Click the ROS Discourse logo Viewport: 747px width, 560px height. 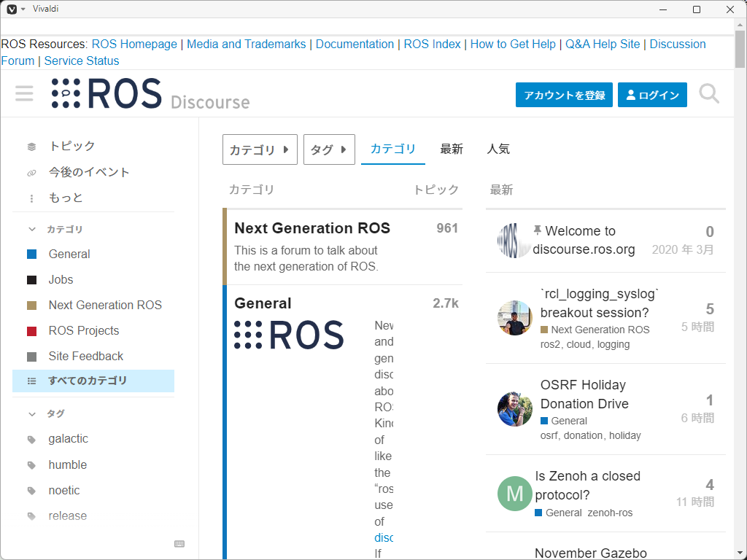click(150, 93)
